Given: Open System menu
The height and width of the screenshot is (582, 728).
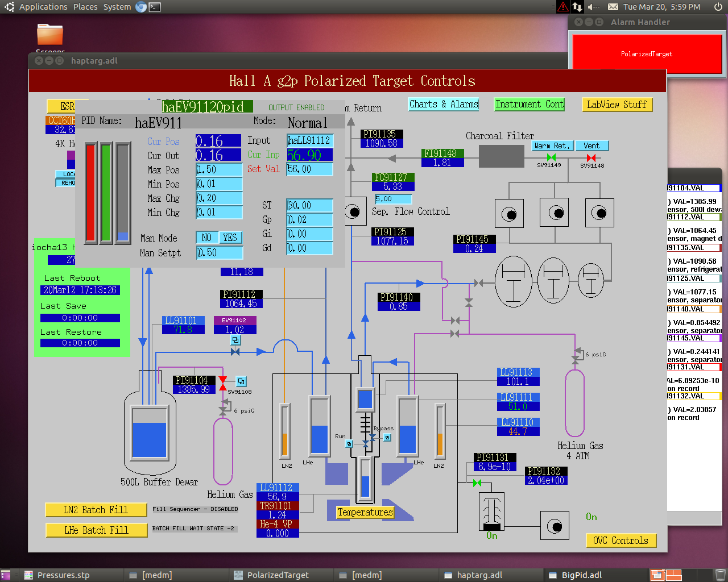Looking at the screenshot, I should [117, 7].
